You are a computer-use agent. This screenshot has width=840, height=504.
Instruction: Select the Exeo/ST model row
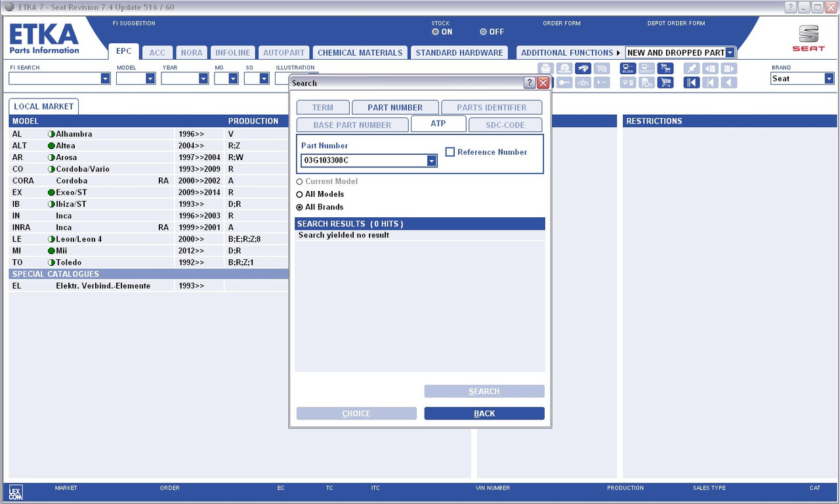149,192
